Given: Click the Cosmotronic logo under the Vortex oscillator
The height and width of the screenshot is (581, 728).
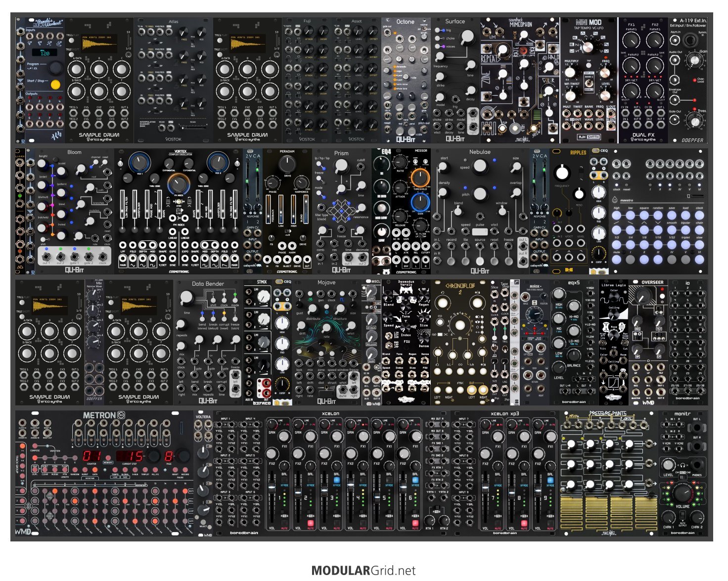Looking at the screenshot, I should click(178, 271).
